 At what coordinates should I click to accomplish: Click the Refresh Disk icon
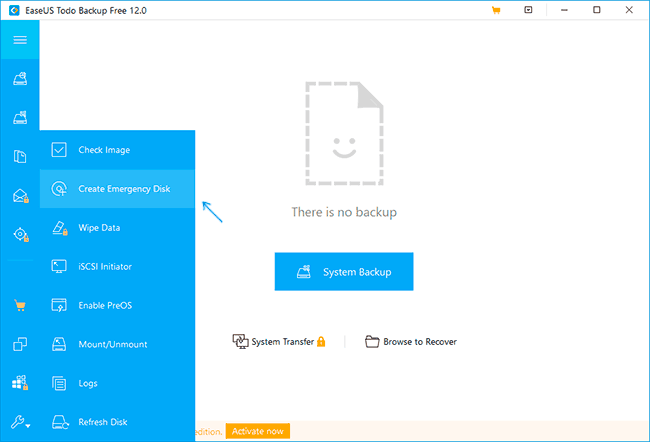click(60, 422)
